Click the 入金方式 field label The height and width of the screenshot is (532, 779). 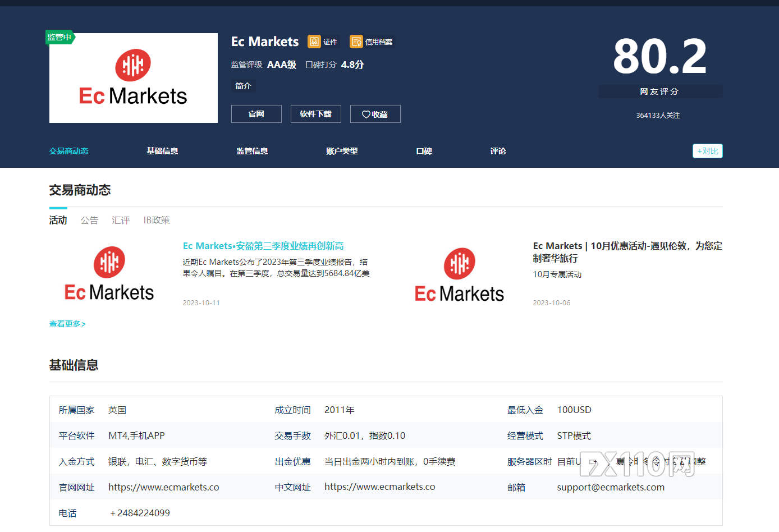click(x=77, y=461)
